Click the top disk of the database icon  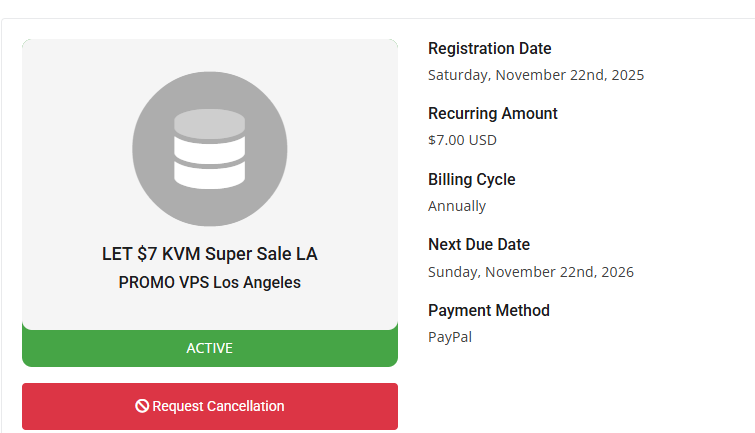(209, 123)
